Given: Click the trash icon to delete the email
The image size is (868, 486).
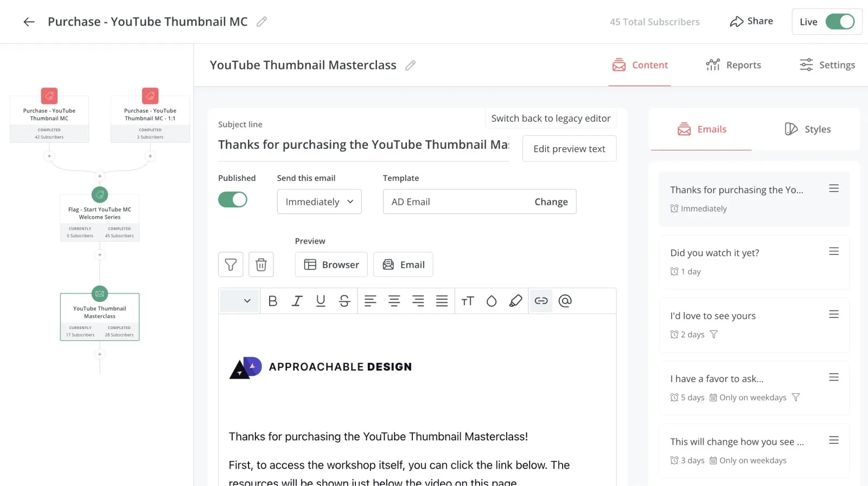Looking at the screenshot, I should coord(261,264).
